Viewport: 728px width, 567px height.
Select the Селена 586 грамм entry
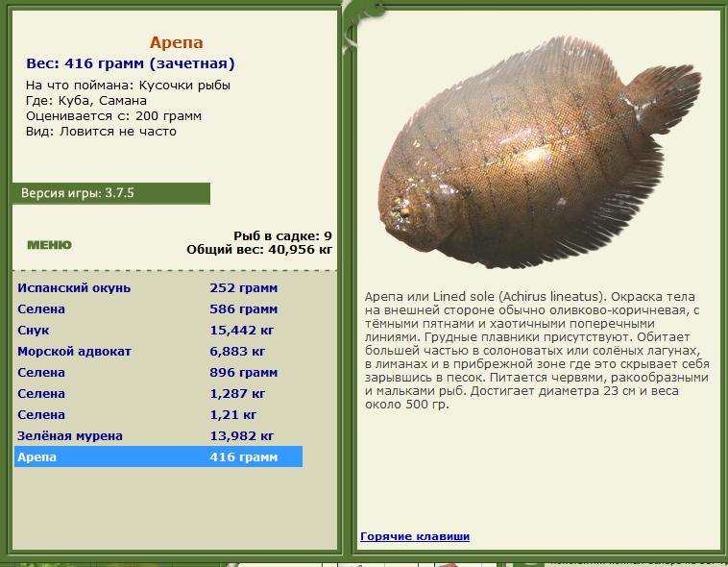pyautogui.click(x=158, y=309)
